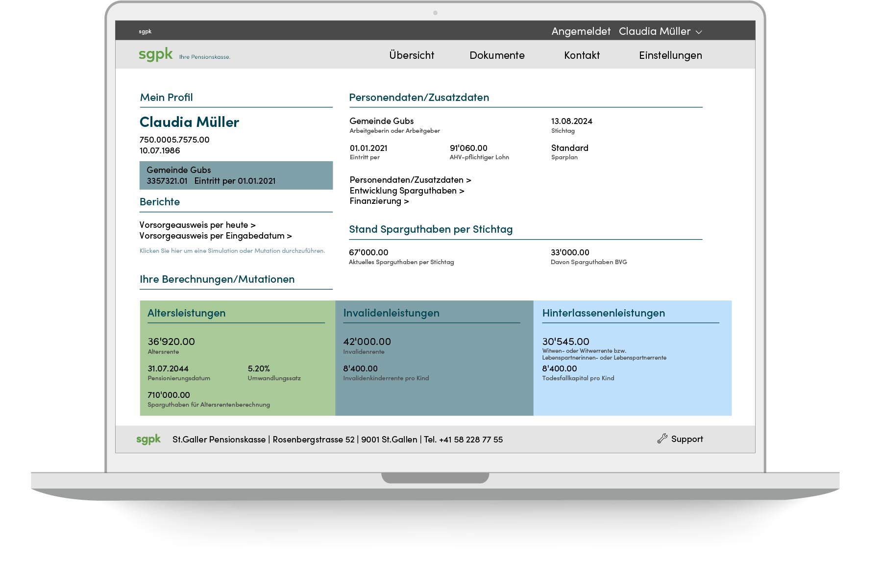
Task: Open the Claudia Müller user dropdown
Action: pyautogui.click(x=660, y=31)
